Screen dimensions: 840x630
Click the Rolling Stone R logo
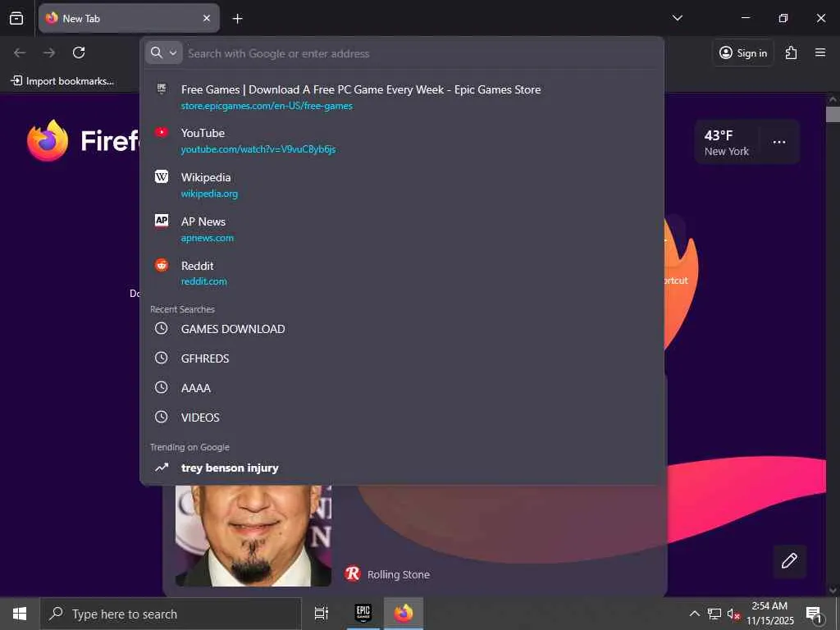[353, 573]
